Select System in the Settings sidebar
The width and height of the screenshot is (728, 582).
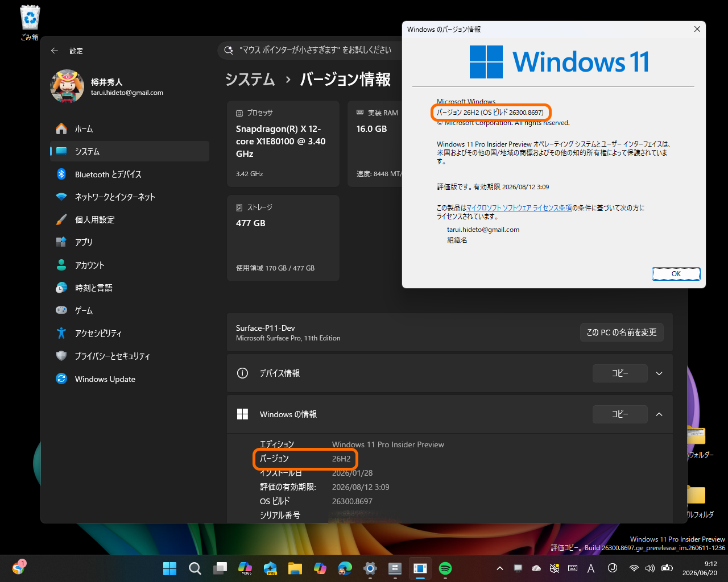130,151
